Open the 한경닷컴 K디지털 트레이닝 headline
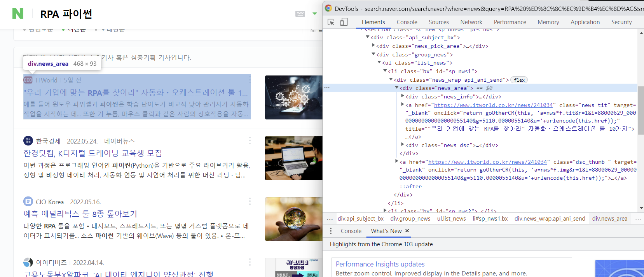 pyautogui.click(x=92, y=153)
